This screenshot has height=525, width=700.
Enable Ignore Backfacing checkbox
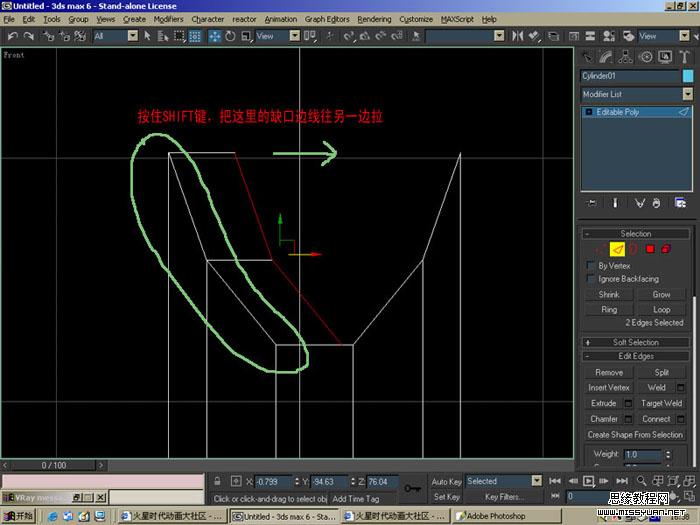pos(591,279)
